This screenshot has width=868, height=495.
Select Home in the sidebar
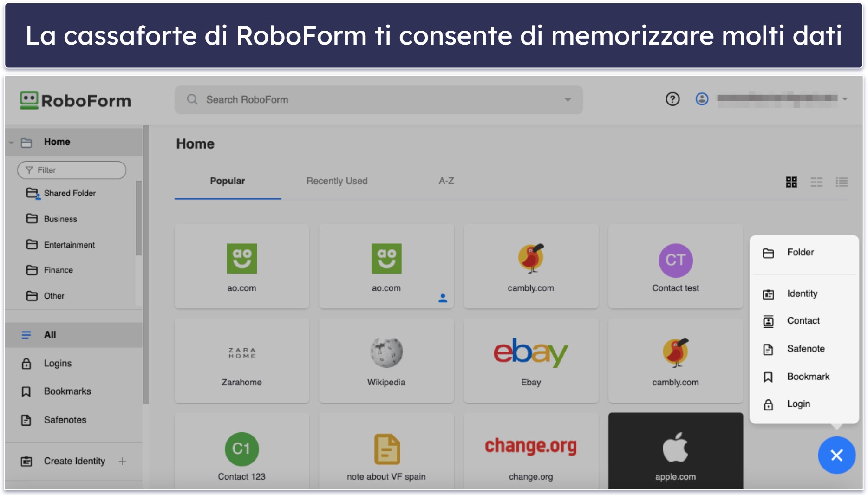pos(73,142)
